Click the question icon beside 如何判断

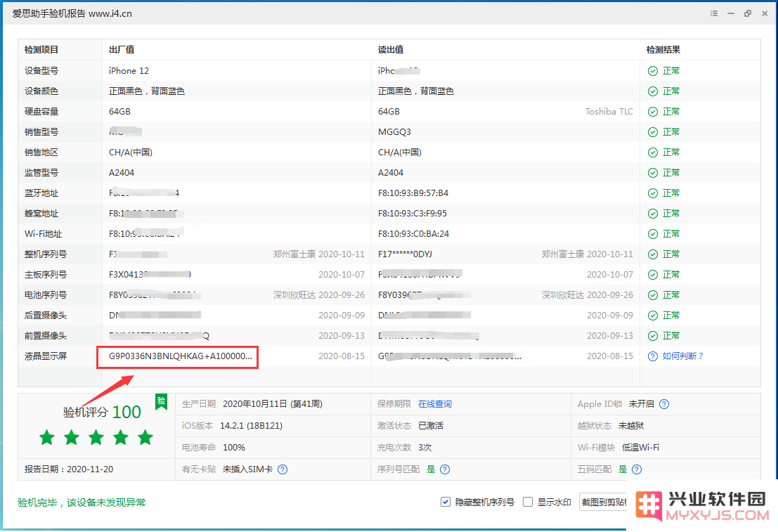pyautogui.click(x=653, y=356)
